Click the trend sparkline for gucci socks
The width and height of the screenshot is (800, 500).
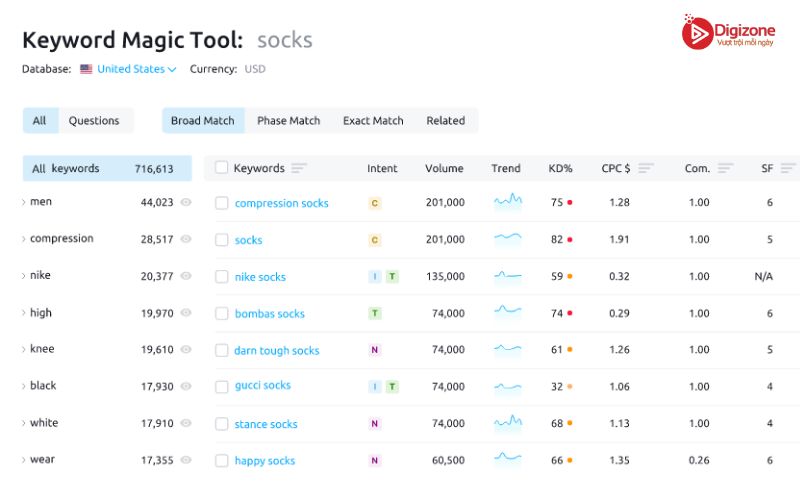508,387
